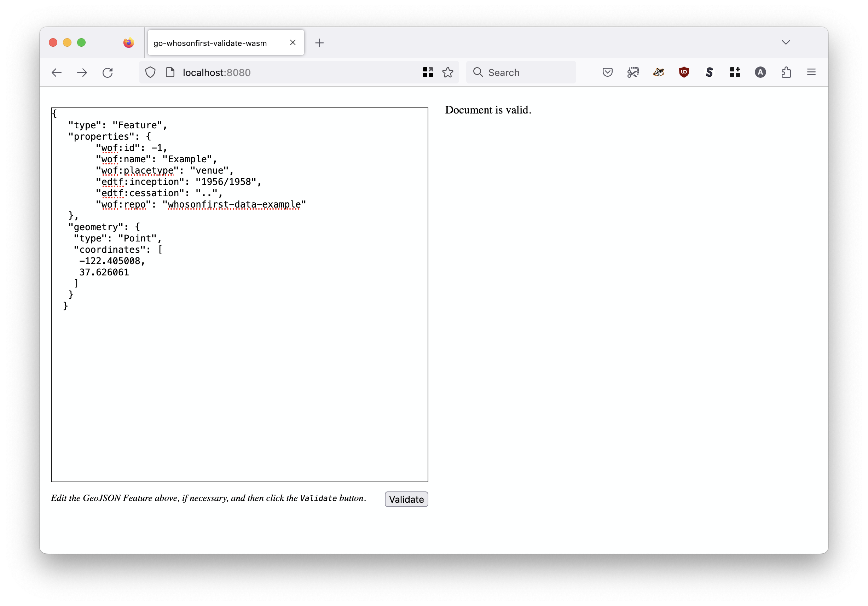This screenshot has width=868, height=606.
Task: Open the Extensions puzzle piece menu
Action: tap(786, 72)
